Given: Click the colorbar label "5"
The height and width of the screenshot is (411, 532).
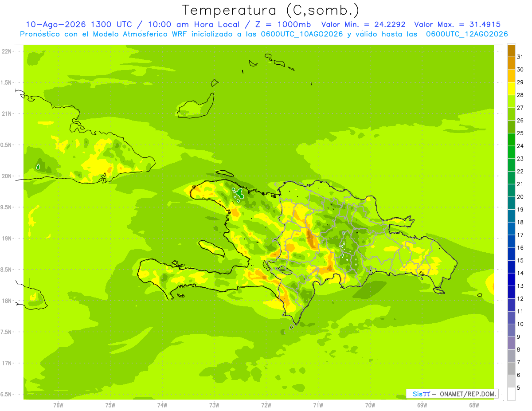Looking at the screenshot, I should click(x=519, y=388).
